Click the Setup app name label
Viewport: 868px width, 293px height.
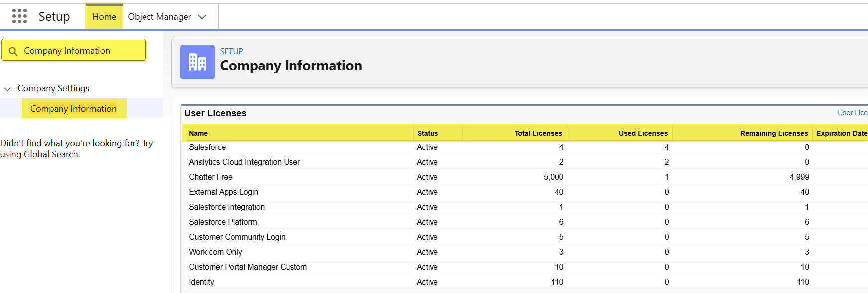(54, 16)
